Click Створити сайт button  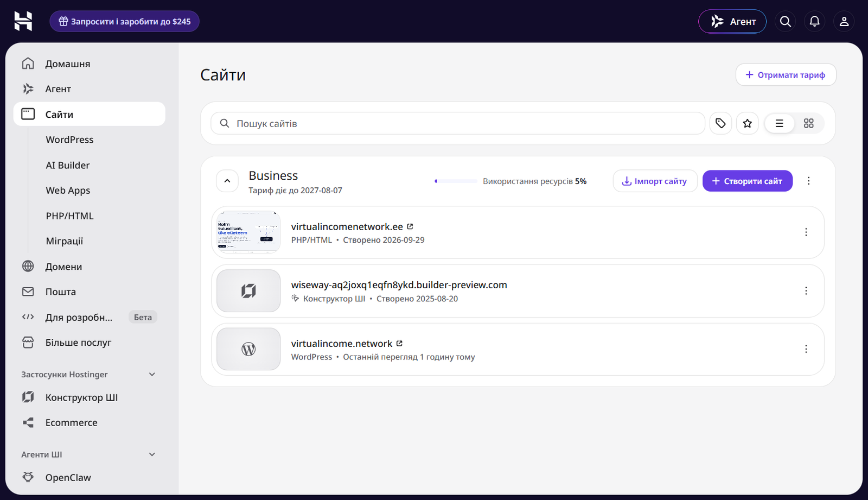[747, 181]
